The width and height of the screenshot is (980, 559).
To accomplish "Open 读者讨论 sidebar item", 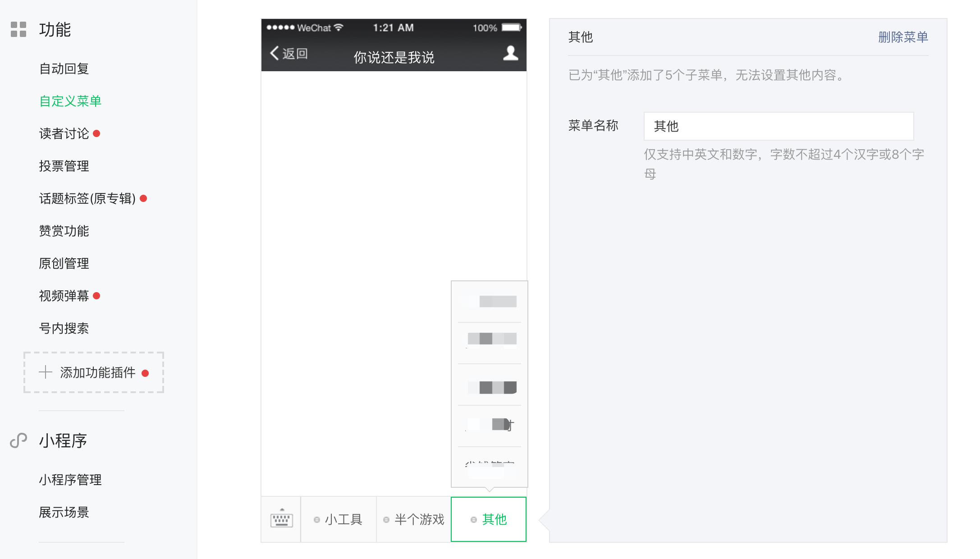I will click(x=64, y=133).
